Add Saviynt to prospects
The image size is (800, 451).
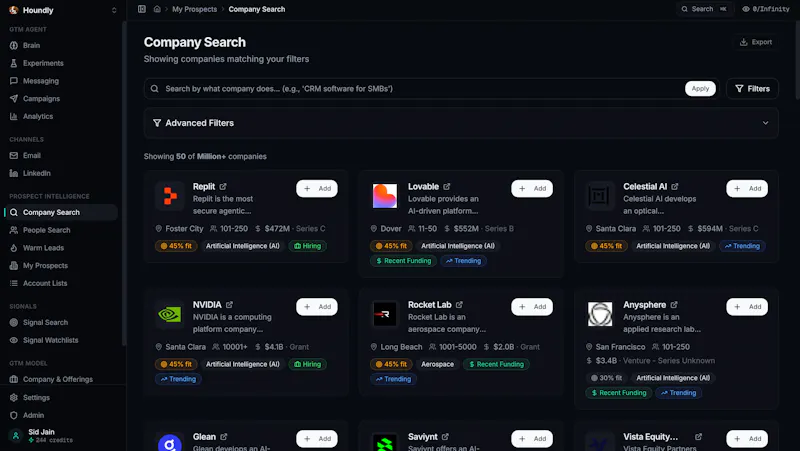(x=532, y=439)
